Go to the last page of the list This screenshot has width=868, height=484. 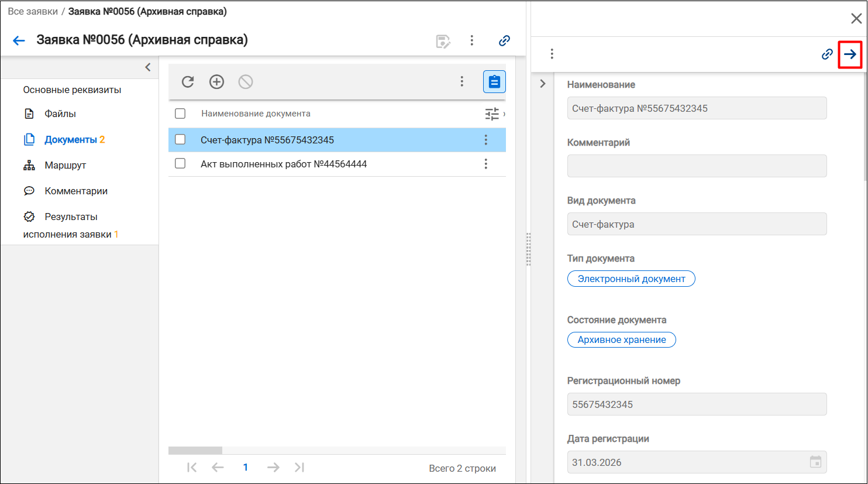coord(299,467)
